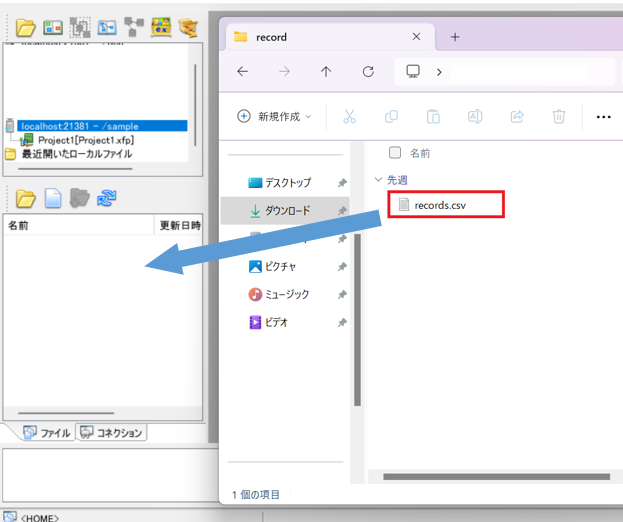Click the breadcrumb chevron in the address bar
The height and width of the screenshot is (522, 623).
pos(438,72)
